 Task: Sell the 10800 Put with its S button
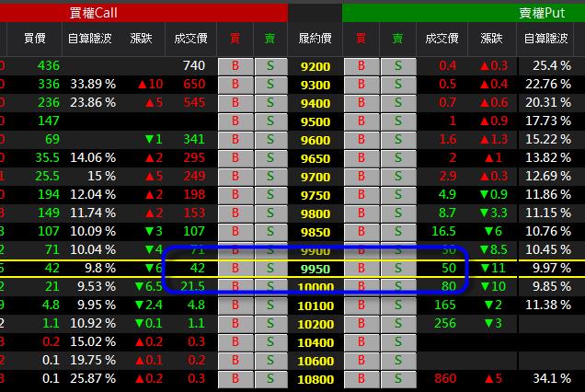[x=398, y=379]
